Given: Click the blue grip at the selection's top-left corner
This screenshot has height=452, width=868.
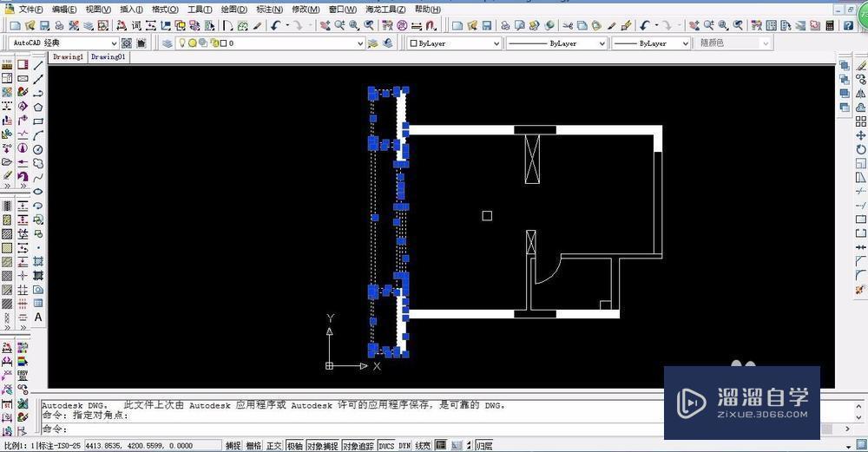Looking at the screenshot, I should pyautogui.click(x=372, y=90).
